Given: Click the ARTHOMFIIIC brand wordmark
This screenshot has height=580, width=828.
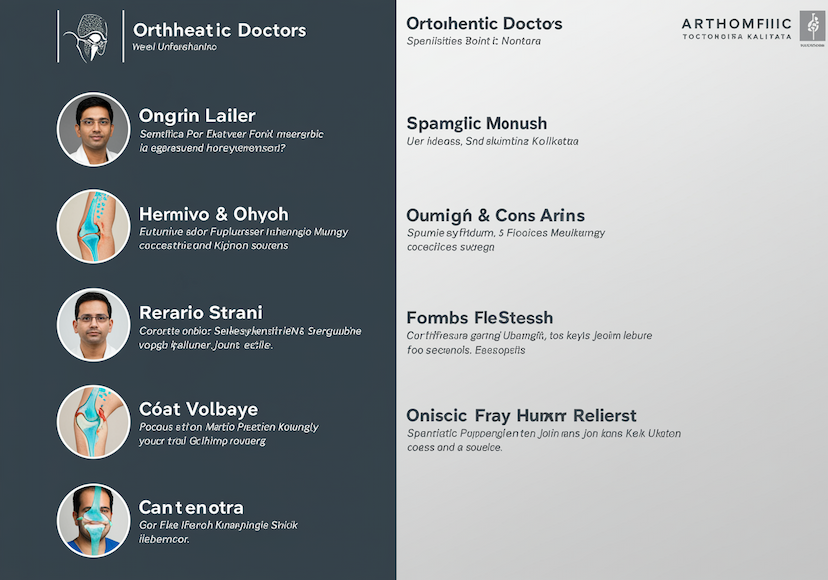Looking at the screenshot, I should 737,24.
